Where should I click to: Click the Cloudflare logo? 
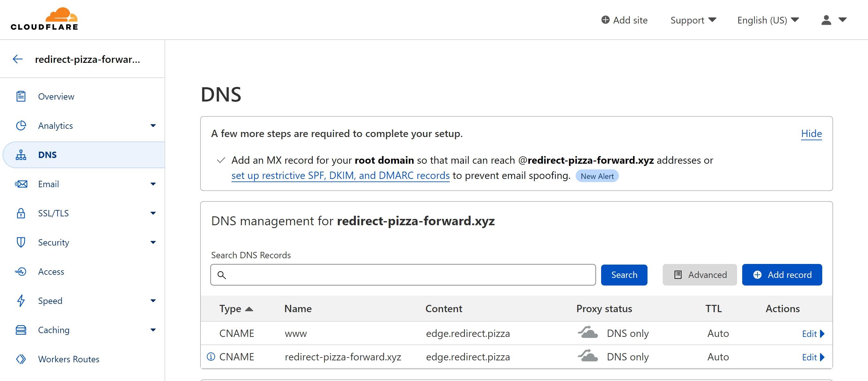[44, 19]
